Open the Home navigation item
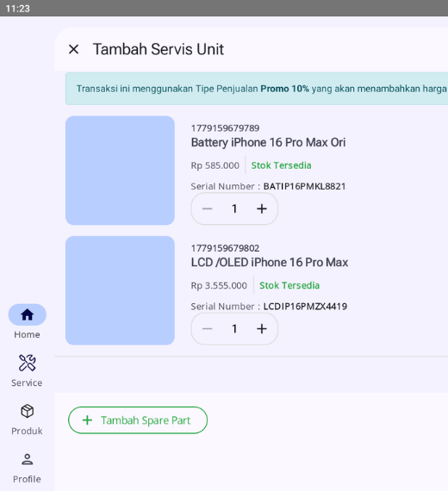Screen dimensions: 448x491 pyautogui.click(x=28, y=321)
